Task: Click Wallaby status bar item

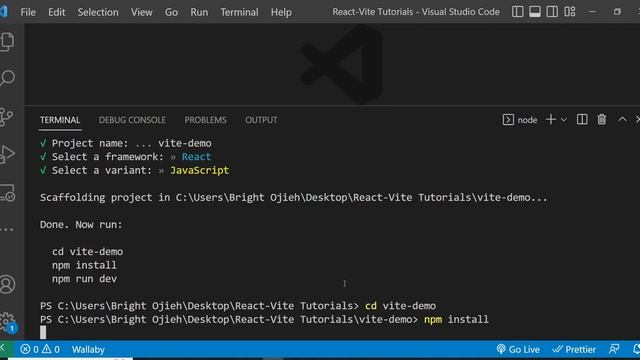Action: click(88, 349)
